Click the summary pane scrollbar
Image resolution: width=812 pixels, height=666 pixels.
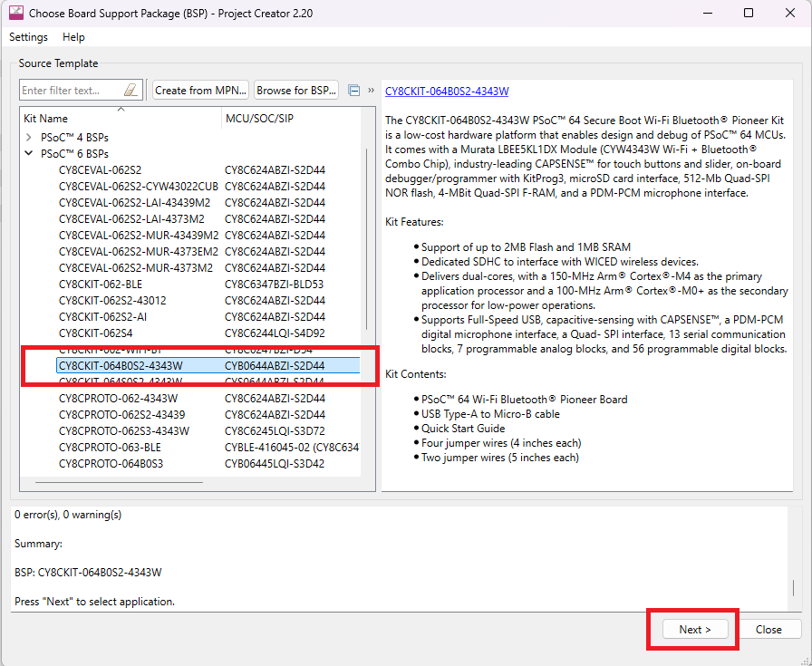click(793, 588)
